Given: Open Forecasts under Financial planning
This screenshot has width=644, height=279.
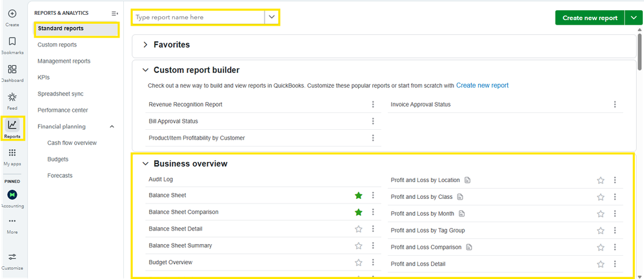Looking at the screenshot, I should (60, 176).
